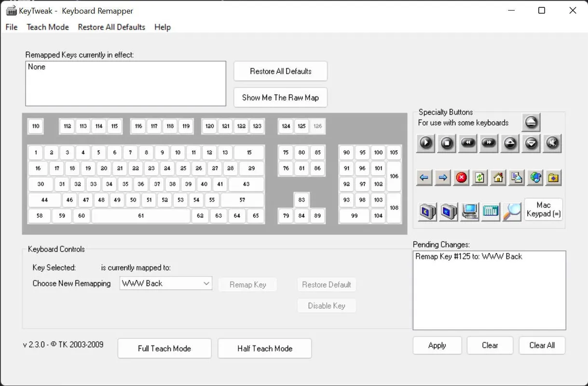Start Full Teach Mode
Screen dimensions: 588x386
164,348
